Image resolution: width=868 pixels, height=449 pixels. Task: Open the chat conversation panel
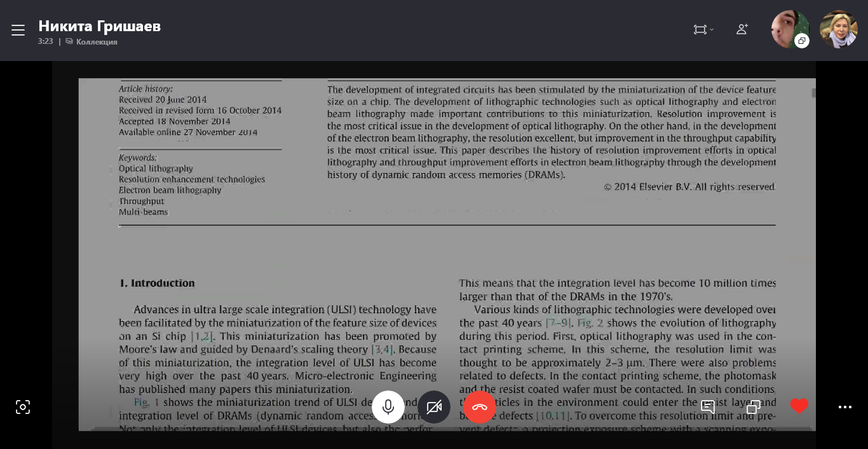tap(708, 407)
